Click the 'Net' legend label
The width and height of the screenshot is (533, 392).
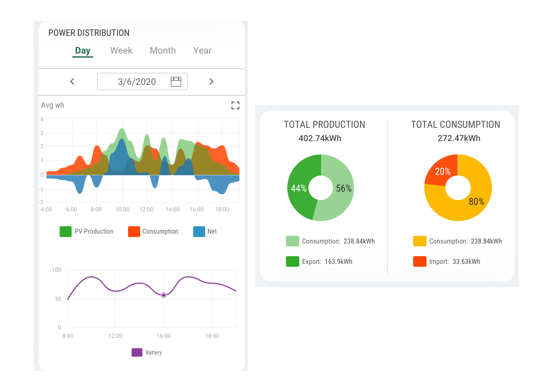click(x=212, y=231)
